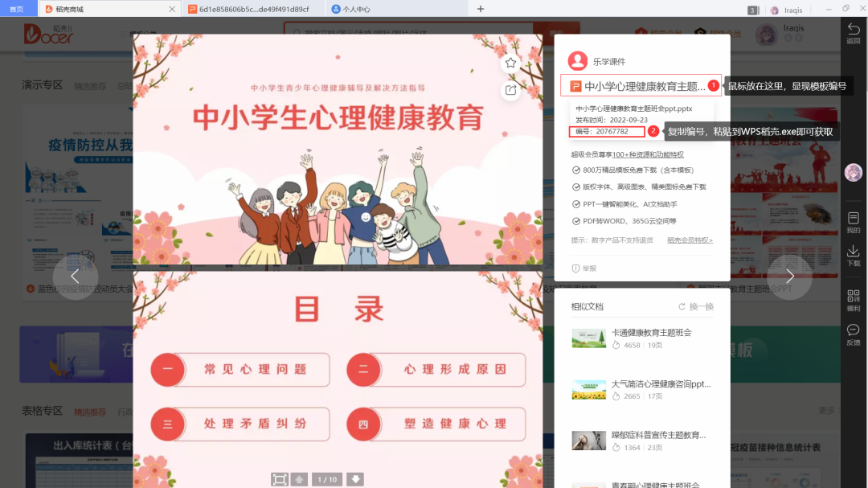Click the 躁郁症科普宣传 thumbnail

coord(588,441)
